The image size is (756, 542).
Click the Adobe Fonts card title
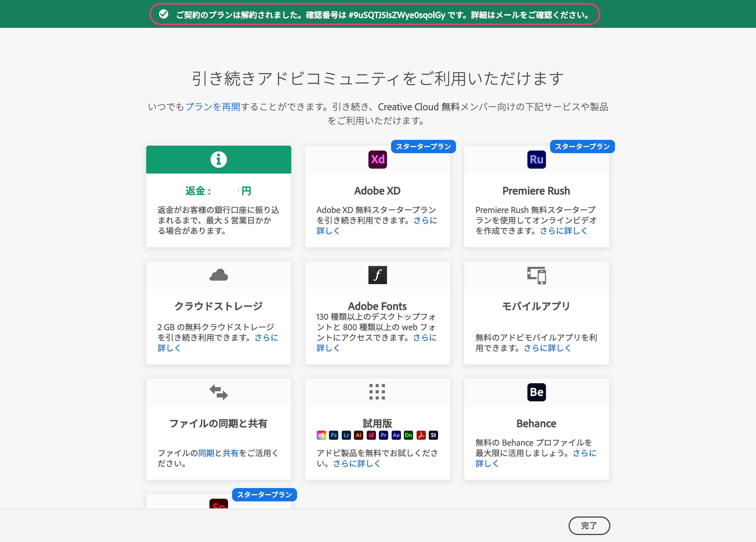tap(377, 306)
